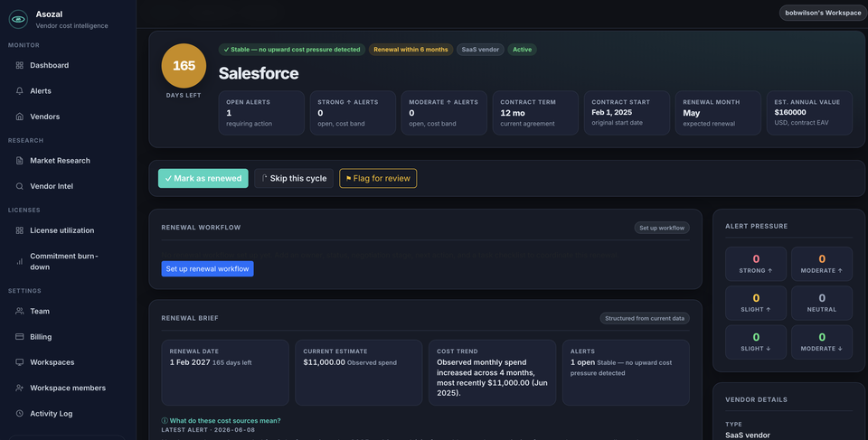Click the Salesforce vendor title
The width and height of the screenshot is (868, 440).
point(259,73)
